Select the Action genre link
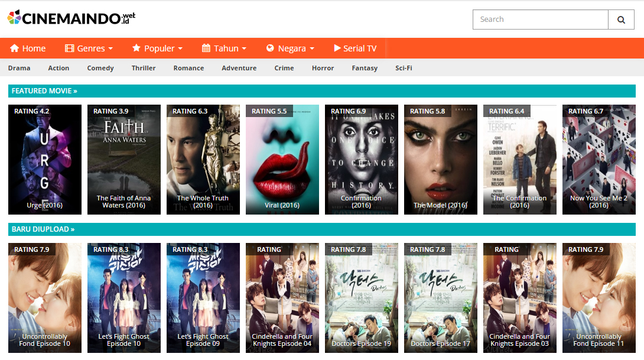Image resolution: width=644 pixels, height=360 pixels. click(58, 68)
